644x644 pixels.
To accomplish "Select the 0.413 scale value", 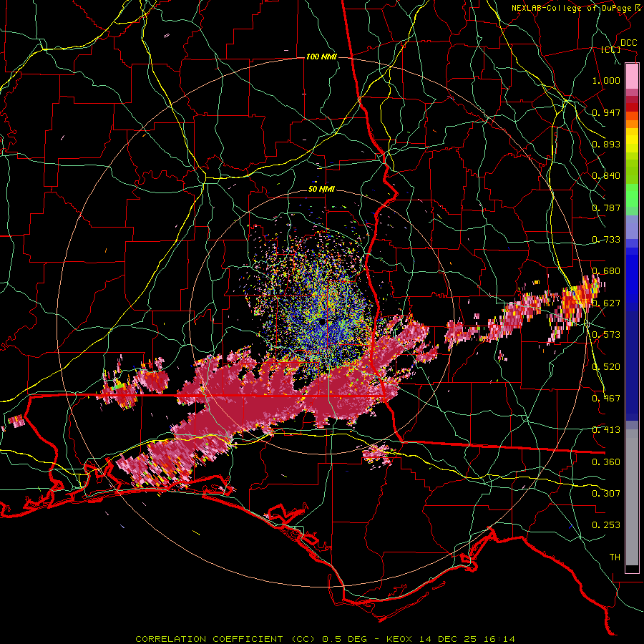I will click(x=606, y=430).
